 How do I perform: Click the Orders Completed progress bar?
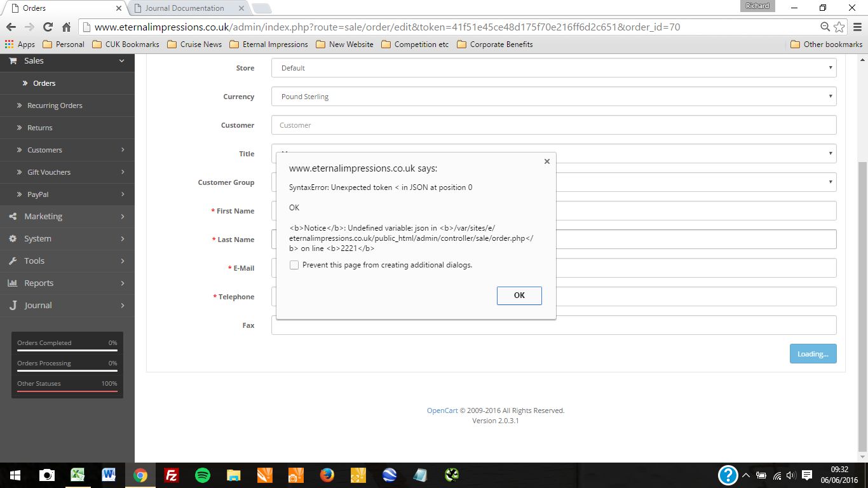[67, 350]
